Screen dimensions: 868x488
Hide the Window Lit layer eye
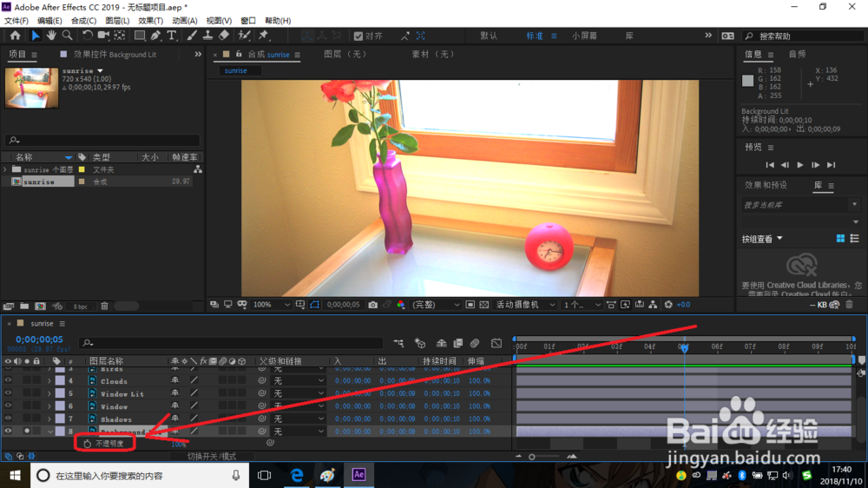pos(8,393)
